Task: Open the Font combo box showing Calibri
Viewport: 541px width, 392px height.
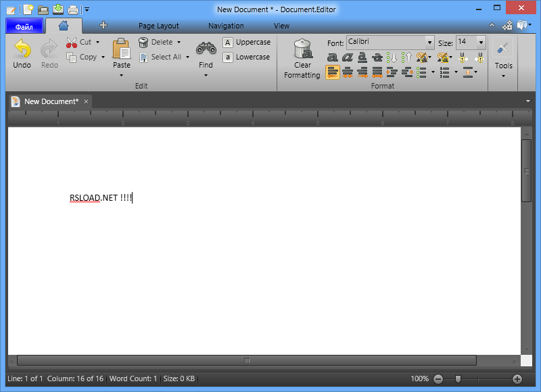Action: coord(390,43)
